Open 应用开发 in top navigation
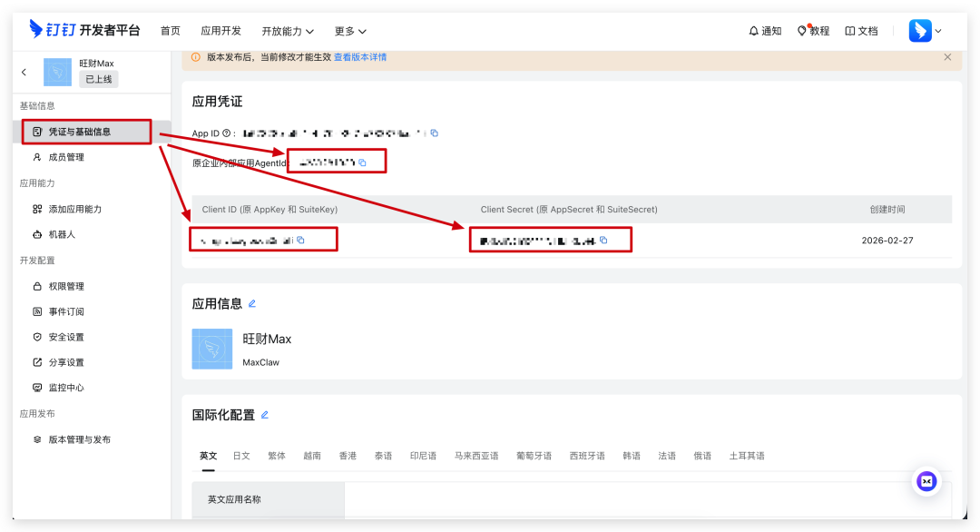This screenshot has width=980, height=532. click(220, 31)
